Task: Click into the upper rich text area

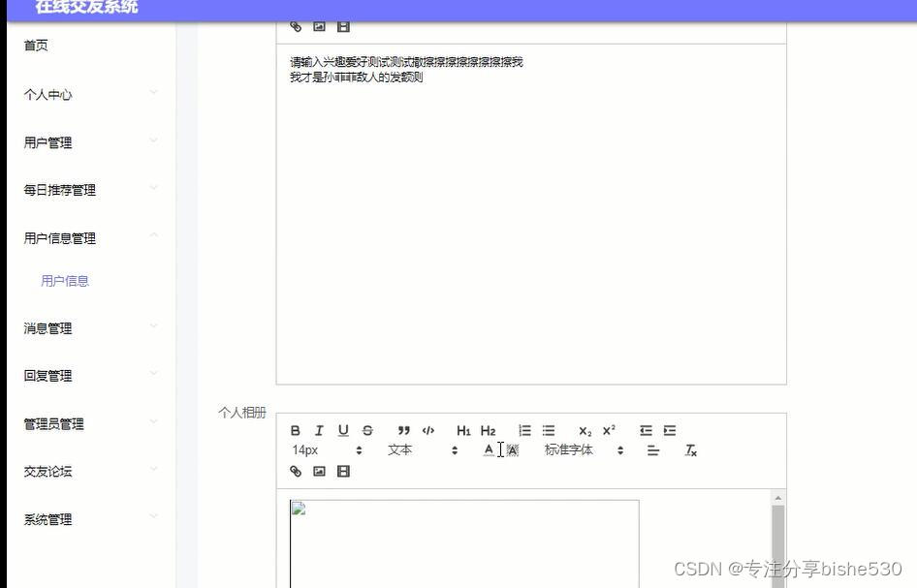Action: click(x=531, y=214)
